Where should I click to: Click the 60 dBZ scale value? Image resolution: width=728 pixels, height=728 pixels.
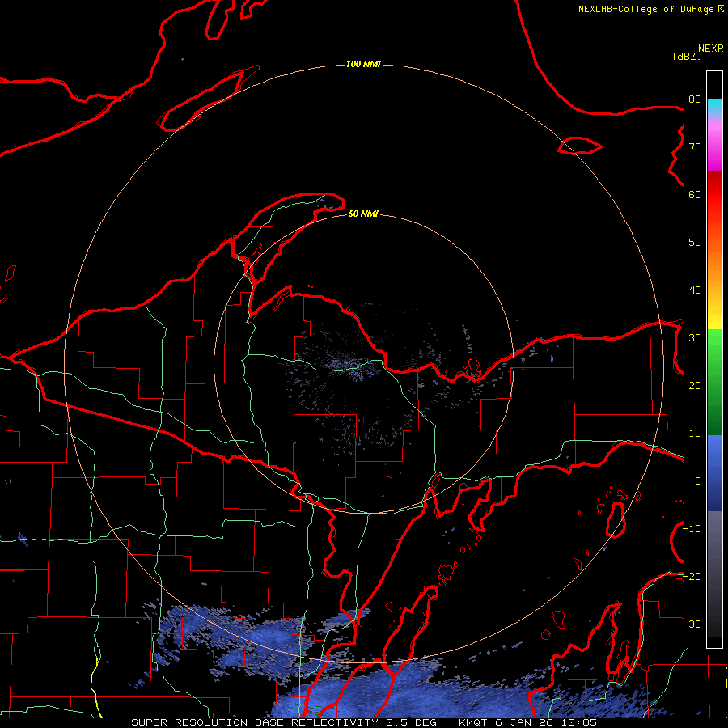tap(695, 194)
